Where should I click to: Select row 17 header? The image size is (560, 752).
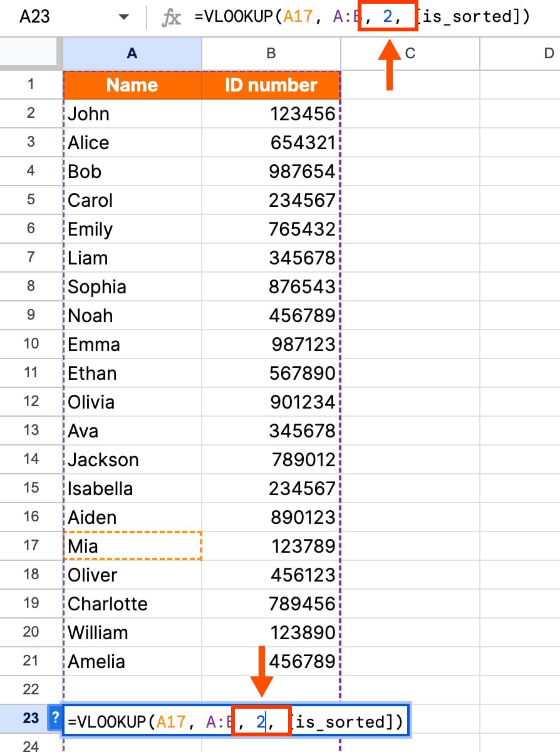point(31,546)
